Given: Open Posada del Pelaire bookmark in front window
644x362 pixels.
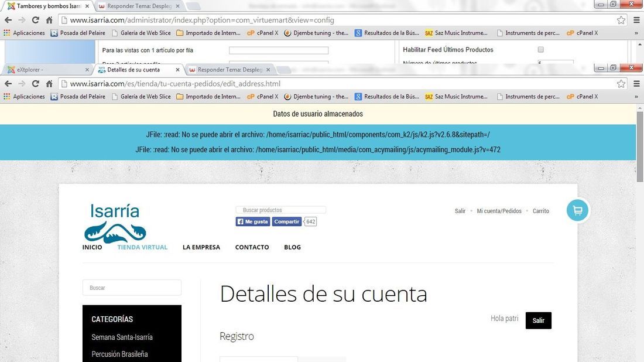Looking at the screenshot, I should (78, 97).
